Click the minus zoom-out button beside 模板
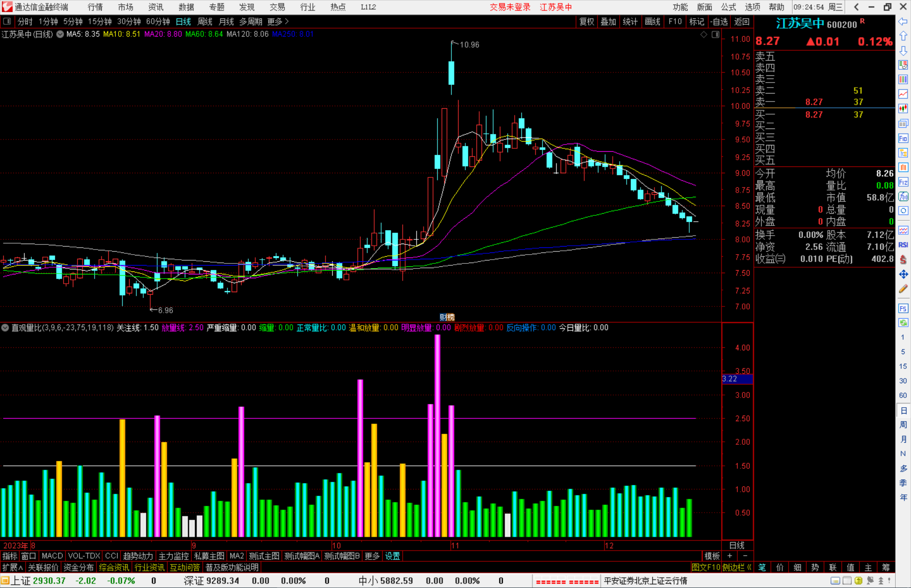 click(x=745, y=556)
